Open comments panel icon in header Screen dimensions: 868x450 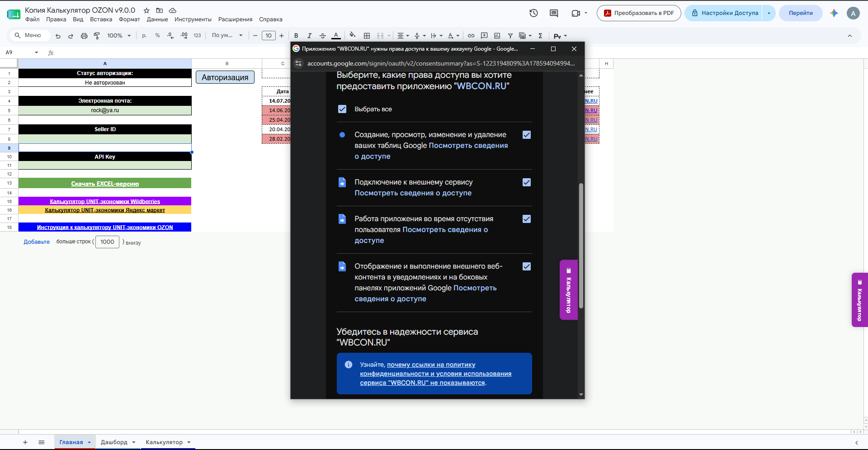coord(554,13)
